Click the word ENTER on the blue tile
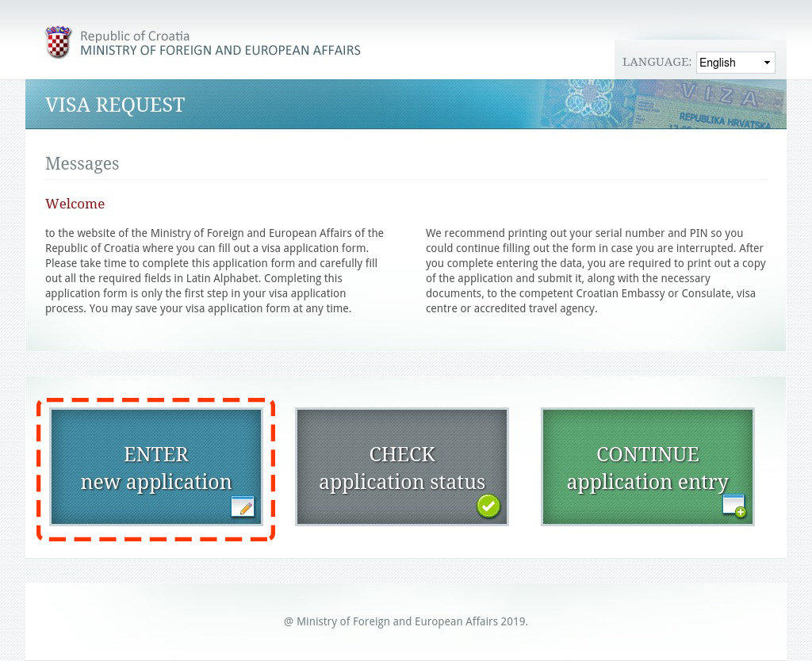Image resolution: width=812 pixels, height=661 pixels. point(156,454)
